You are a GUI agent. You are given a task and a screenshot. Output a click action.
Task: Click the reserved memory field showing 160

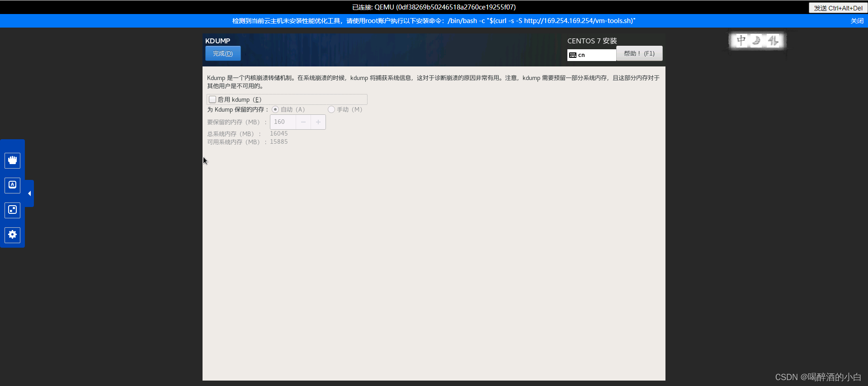pyautogui.click(x=283, y=122)
